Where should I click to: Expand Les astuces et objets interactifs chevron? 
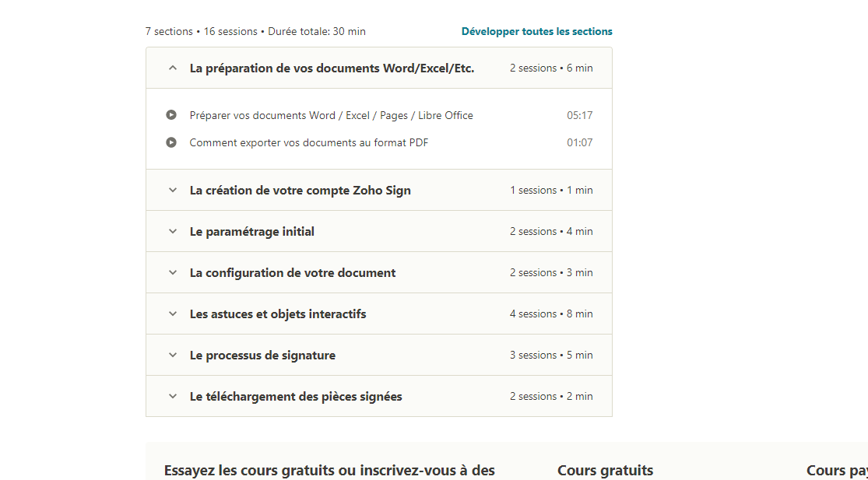click(x=173, y=314)
